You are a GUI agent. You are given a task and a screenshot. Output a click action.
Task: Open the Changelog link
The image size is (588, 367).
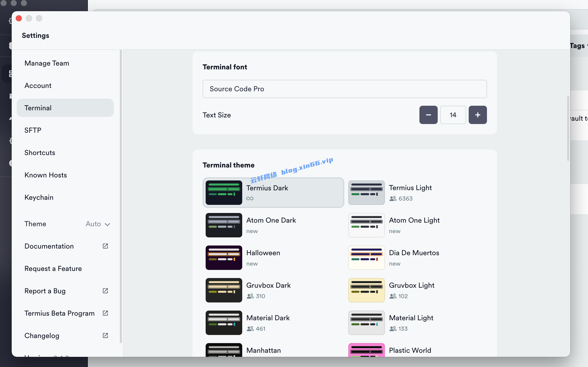[42, 335]
